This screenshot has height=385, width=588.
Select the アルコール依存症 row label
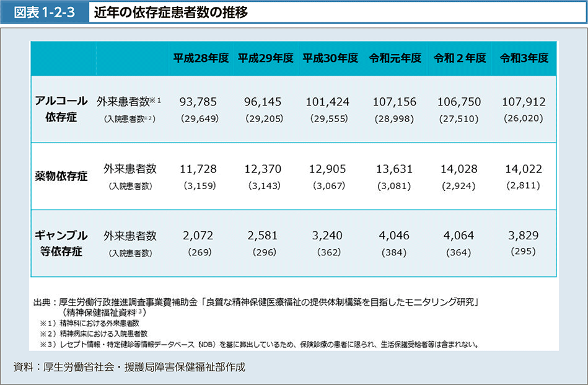click(61, 109)
